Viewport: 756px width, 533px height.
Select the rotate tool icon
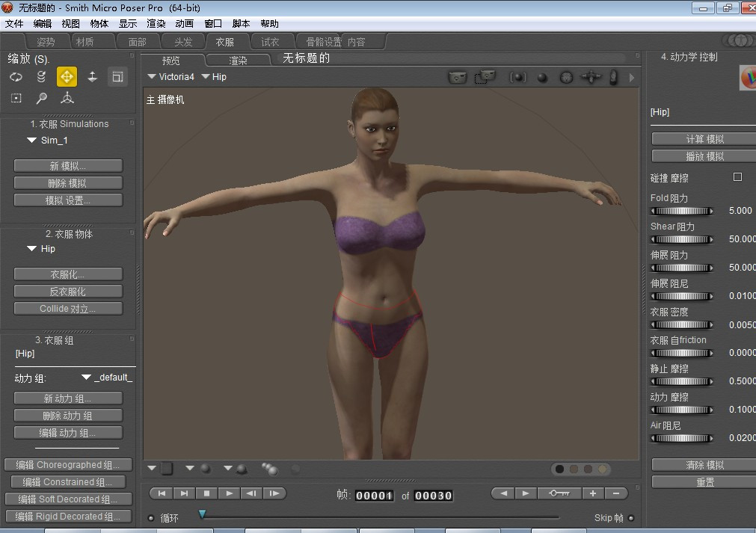[x=16, y=76]
